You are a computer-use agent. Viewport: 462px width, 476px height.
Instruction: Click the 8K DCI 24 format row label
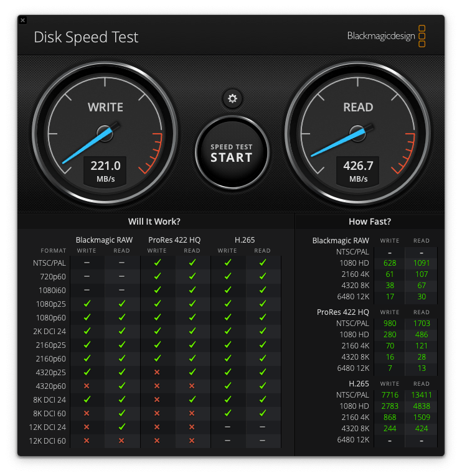point(50,400)
